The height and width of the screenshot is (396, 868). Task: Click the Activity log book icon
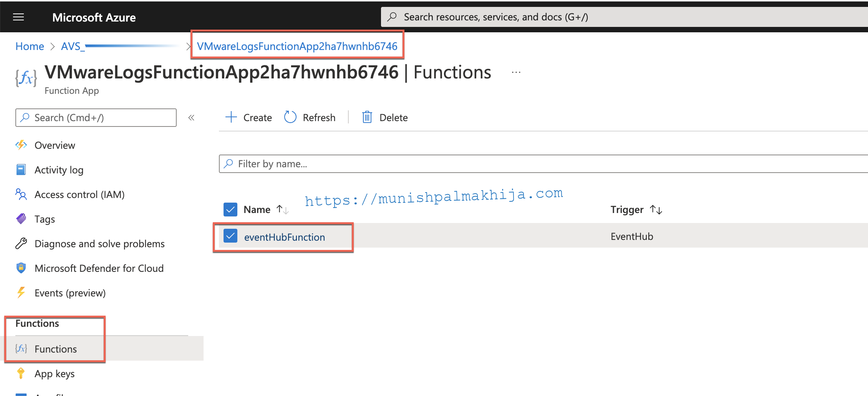[x=21, y=170]
